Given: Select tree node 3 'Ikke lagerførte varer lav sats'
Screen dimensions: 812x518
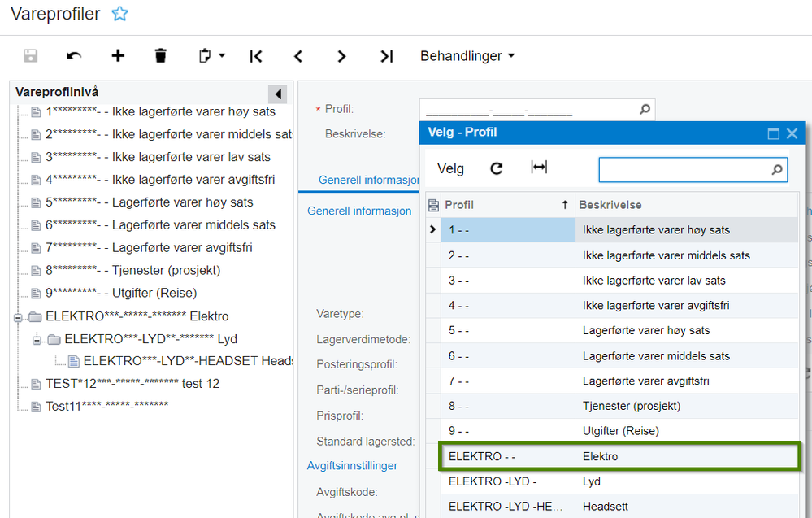Looking at the screenshot, I should coord(158,157).
